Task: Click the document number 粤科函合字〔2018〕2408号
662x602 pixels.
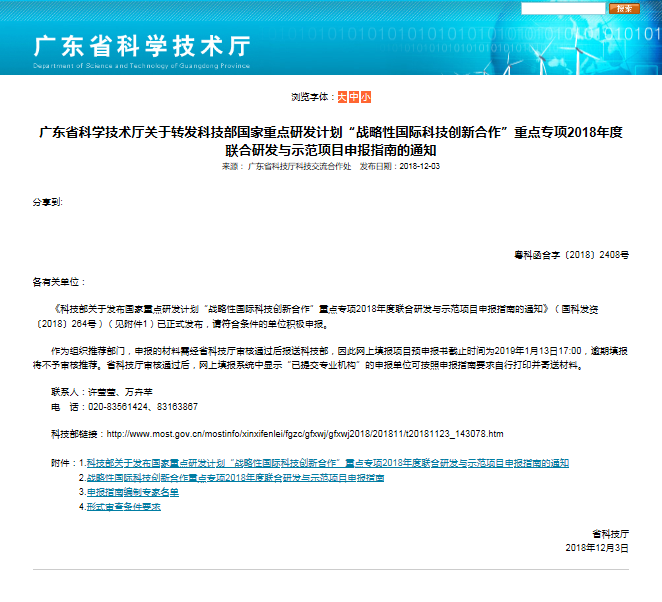Action: pyautogui.click(x=571, y=255)
